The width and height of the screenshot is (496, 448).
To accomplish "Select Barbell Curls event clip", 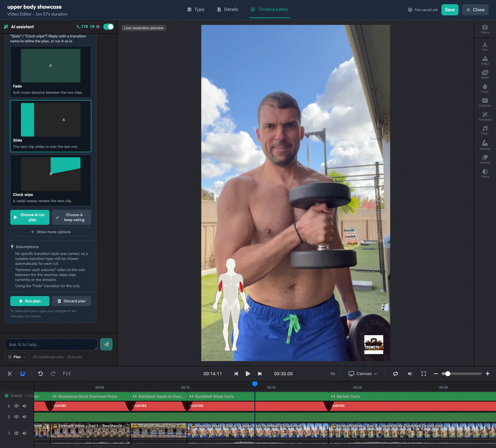I will point(412,396).
